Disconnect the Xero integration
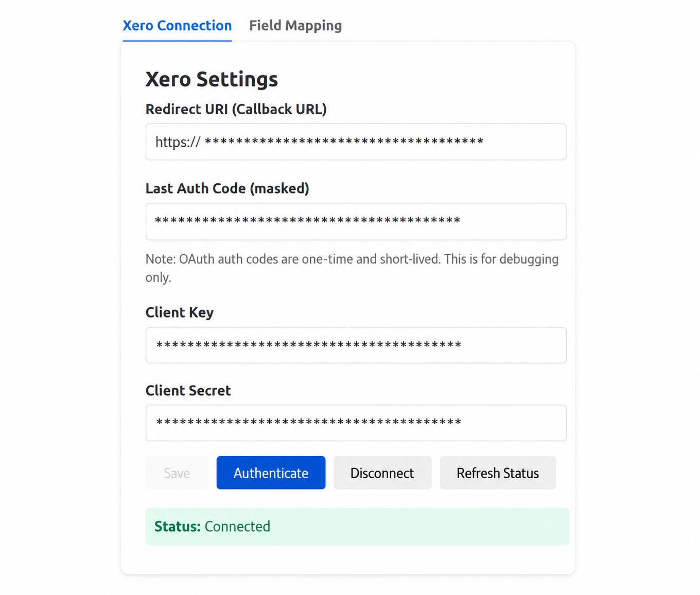 pyautogui.click(x=382, y=472)
